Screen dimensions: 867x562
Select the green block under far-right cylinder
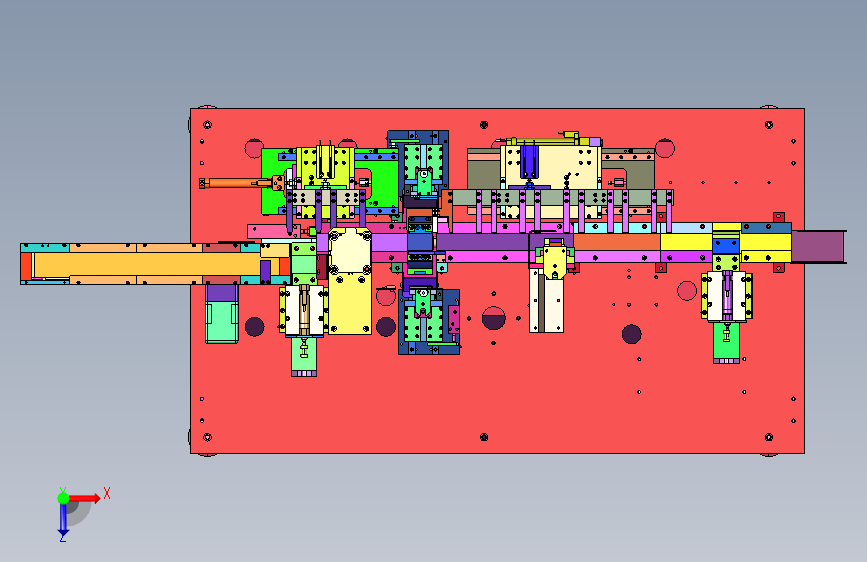click(727, 342)
